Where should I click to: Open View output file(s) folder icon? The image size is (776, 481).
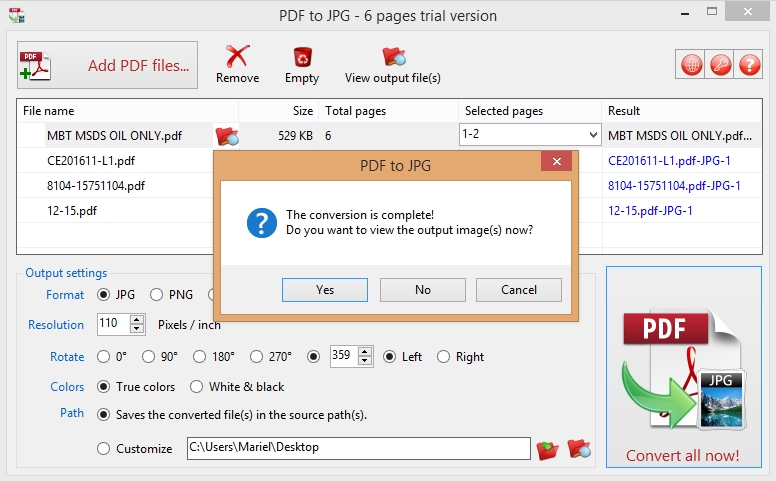click(x=393, y=57)
